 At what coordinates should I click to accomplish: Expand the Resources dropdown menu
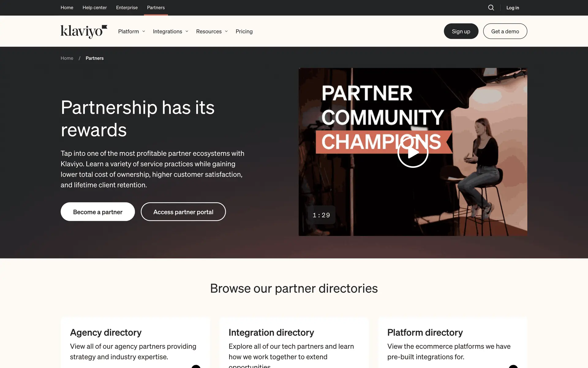click(x=212, y=31)
